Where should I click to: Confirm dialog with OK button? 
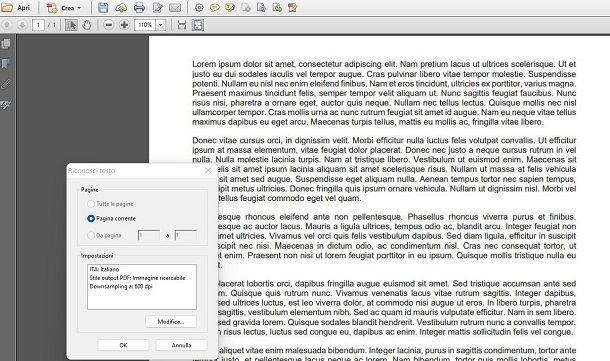pos(123,345)
